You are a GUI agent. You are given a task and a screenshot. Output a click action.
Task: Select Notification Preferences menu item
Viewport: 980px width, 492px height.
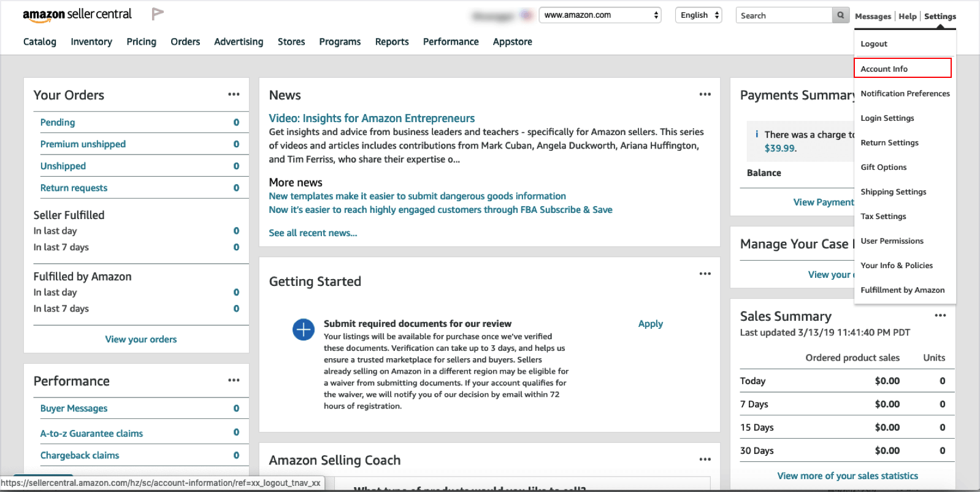pyautogui.click(x=905, y=93)
